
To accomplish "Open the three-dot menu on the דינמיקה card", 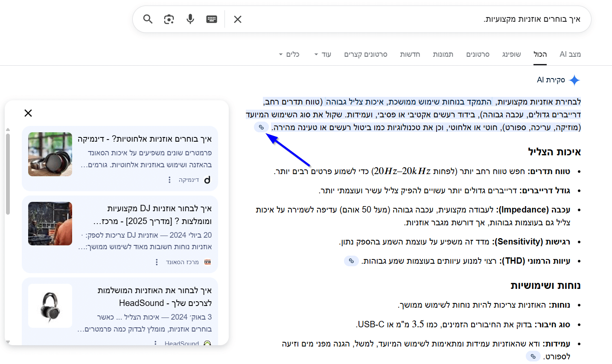I will tap(169, 179).
